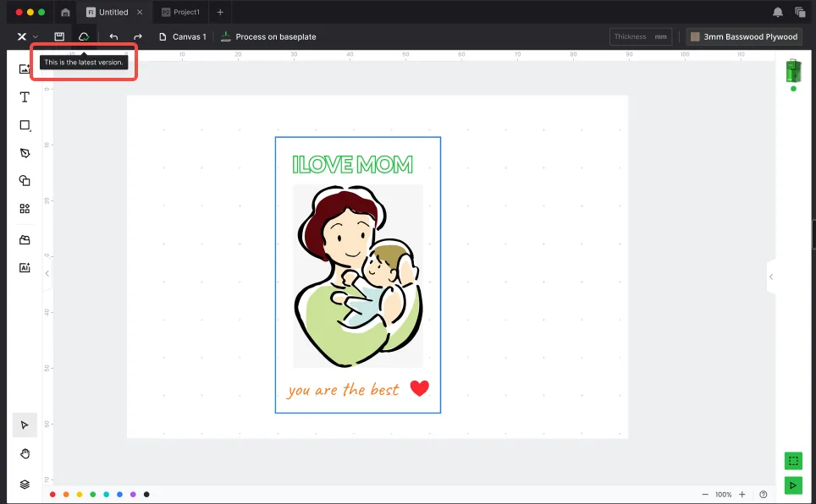
Task: Click Process on baseplate
Action: [x=268, y=36]
